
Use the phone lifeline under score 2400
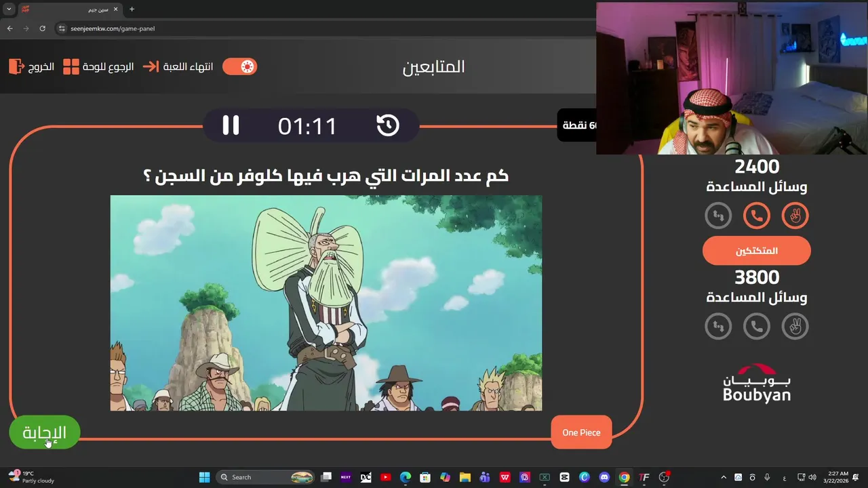point(757,216)
